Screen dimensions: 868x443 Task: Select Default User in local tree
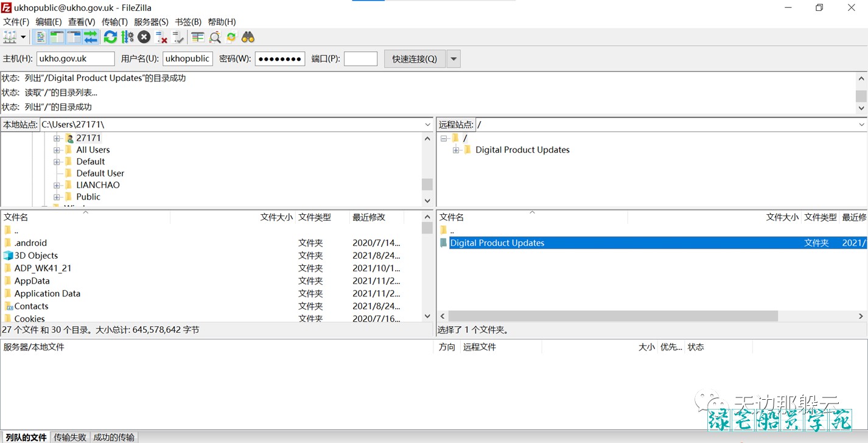click(100, 173)
